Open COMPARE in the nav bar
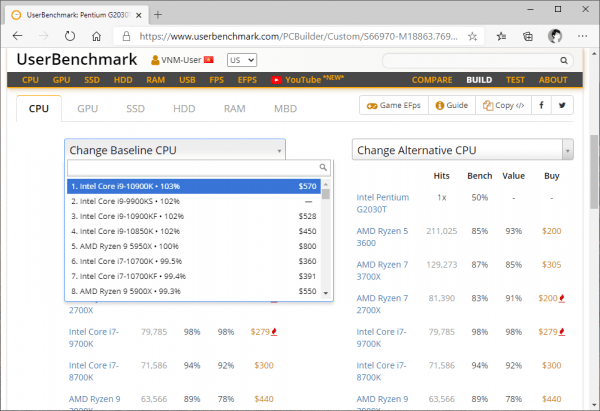 click(x=432, y=80)
